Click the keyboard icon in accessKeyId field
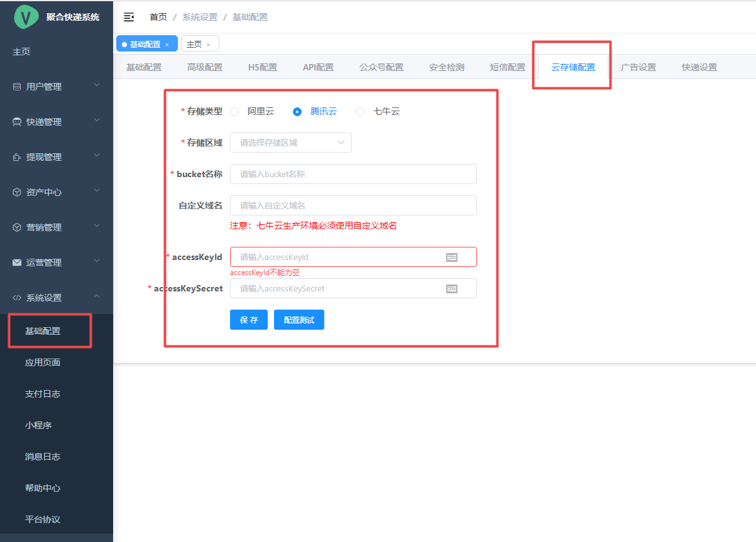The image size is (756, 542). click(x=452, y=257)
